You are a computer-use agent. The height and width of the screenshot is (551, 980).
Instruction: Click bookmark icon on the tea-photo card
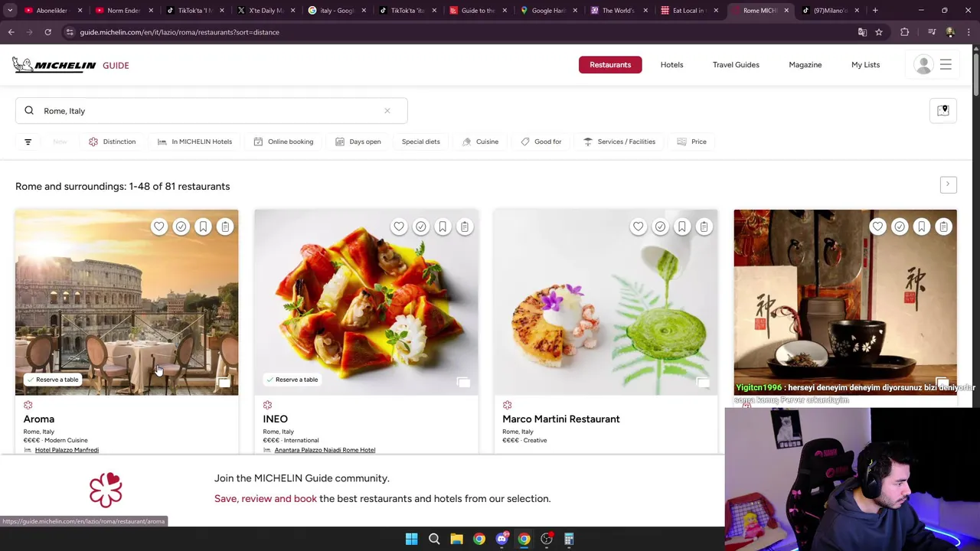(922, 227)
